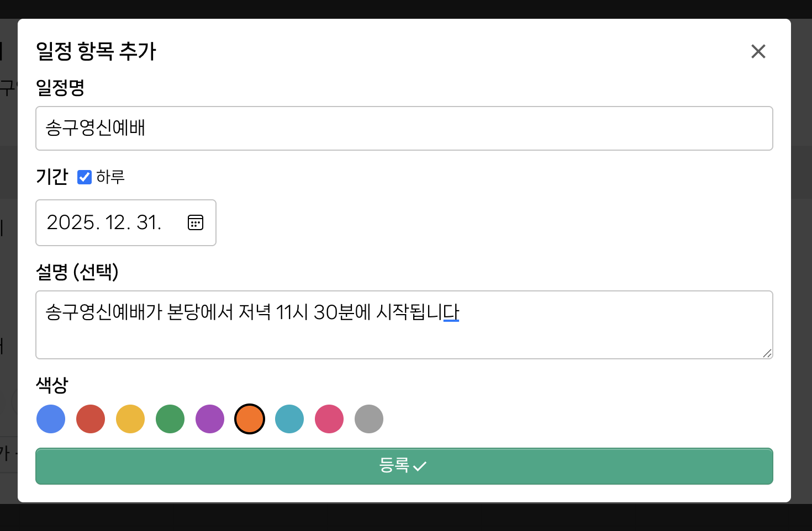Select the gray color swatch

point(369,419)
